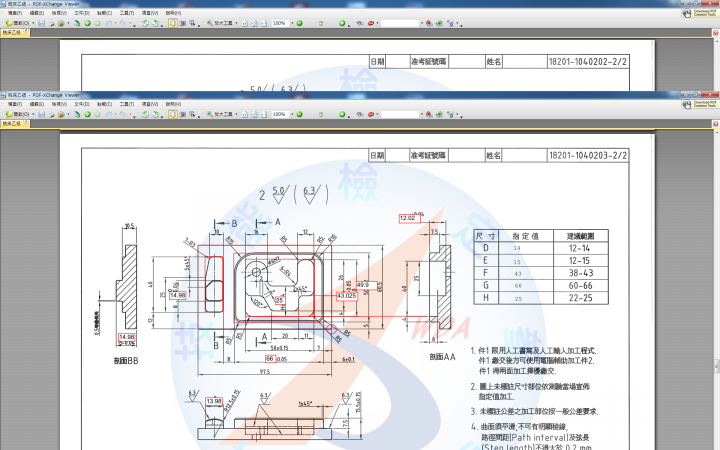Rotate page clockwise in front window
The image size is (720, 450).
click(x=156, y=114)
